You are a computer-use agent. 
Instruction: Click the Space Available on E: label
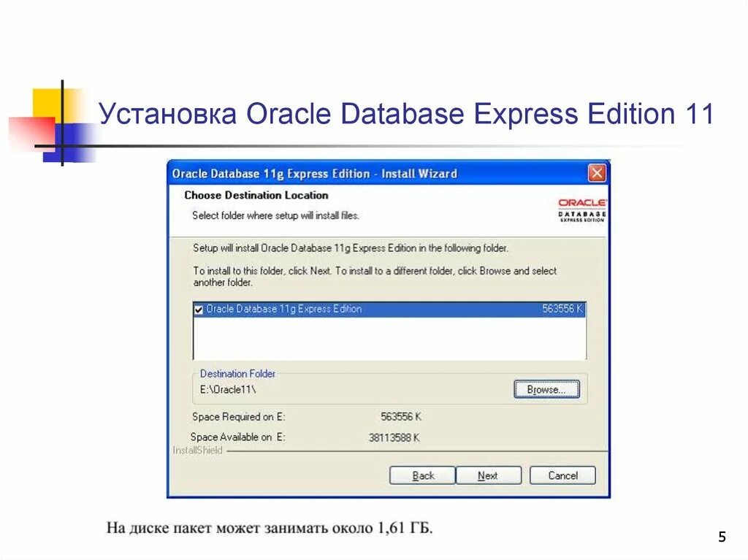[237, 437]
